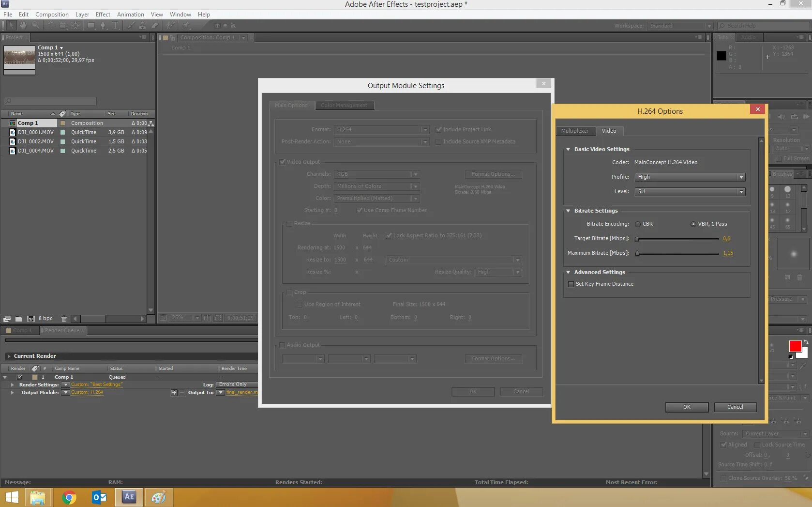Select VBR, 1 Pass bitrate encoding
Screen dimensions: 812x507
click(693, 224)
